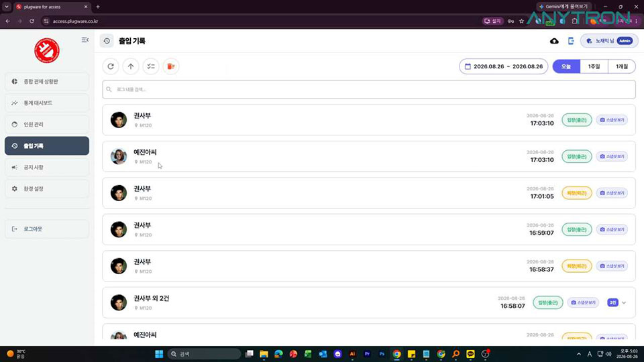This screenshot has width=644, height=362.
Task: Open Microsoft Edge from the taskbar
Action: [x=278, y=354]
